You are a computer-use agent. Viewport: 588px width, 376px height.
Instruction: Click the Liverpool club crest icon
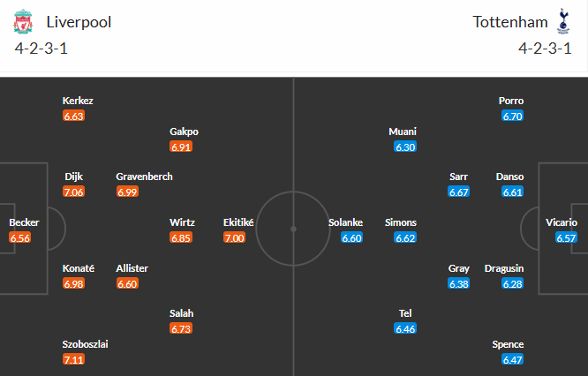[25, 22]
